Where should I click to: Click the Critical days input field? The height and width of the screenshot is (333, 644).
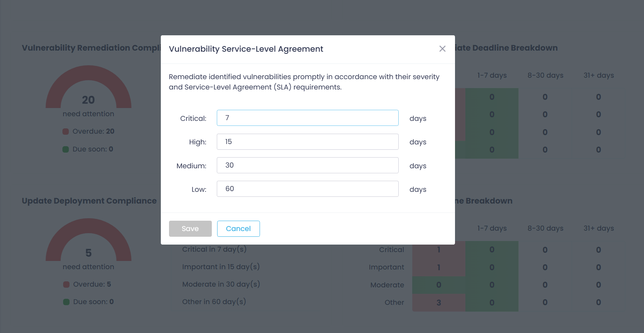click(x=307, y=118)
